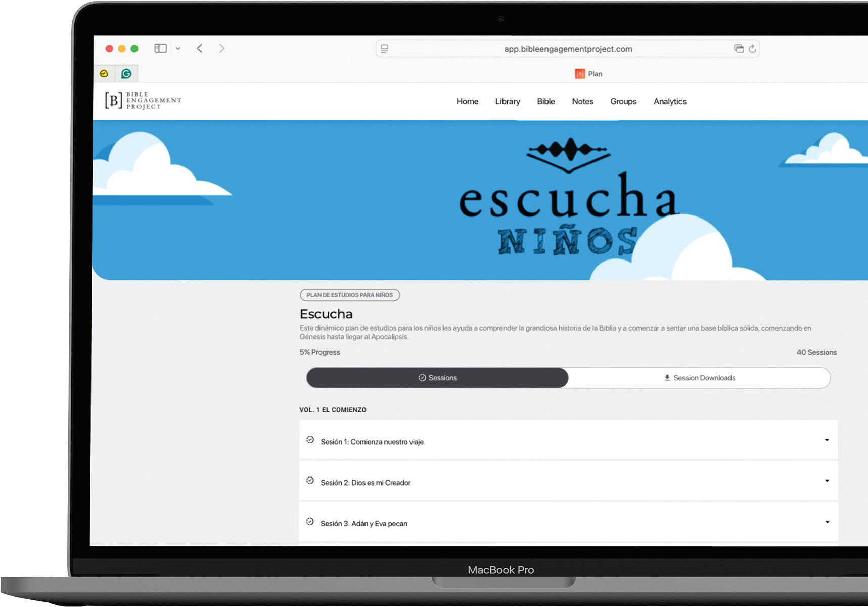Reload the page with refresh icon
This screenshot has width=868, height=607.
click(x=752, y=49)
